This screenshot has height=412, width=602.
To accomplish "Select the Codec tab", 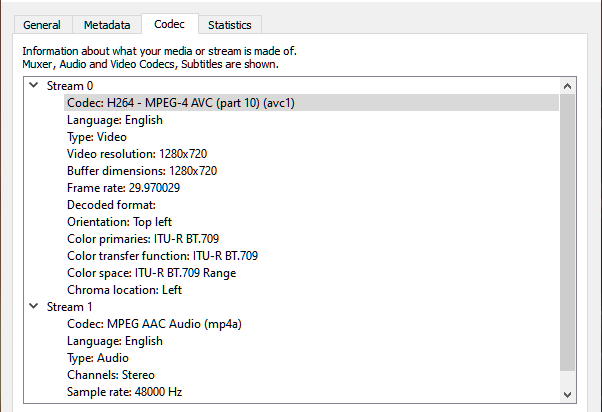I will pyautogui.click(x=169, y=23).
